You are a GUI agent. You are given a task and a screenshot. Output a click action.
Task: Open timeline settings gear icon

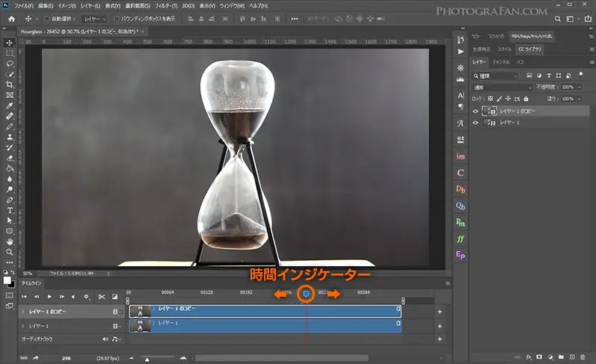pyautogui.click(x=87, y=297)
